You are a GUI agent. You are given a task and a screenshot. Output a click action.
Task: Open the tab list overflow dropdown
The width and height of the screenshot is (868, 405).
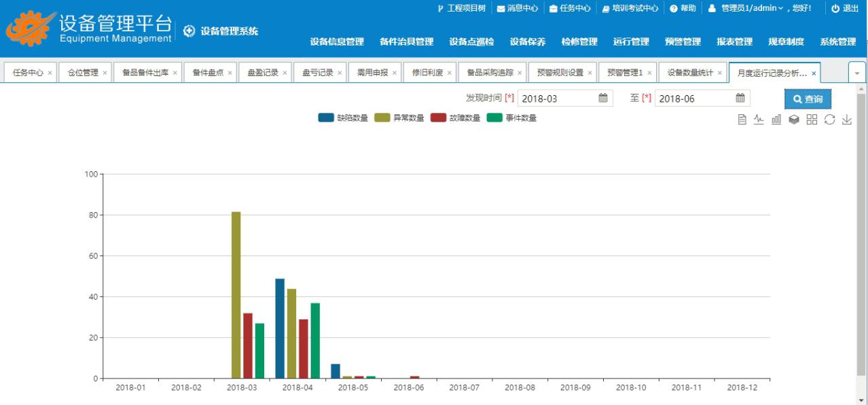tap(856, 73)
